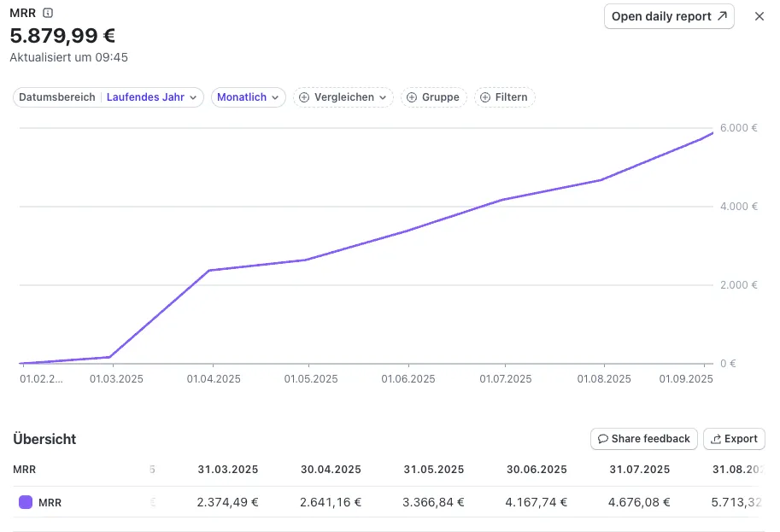Select the 31.07.2025 column header
This screenshot has width=780, height=532.
coord(639,470)
